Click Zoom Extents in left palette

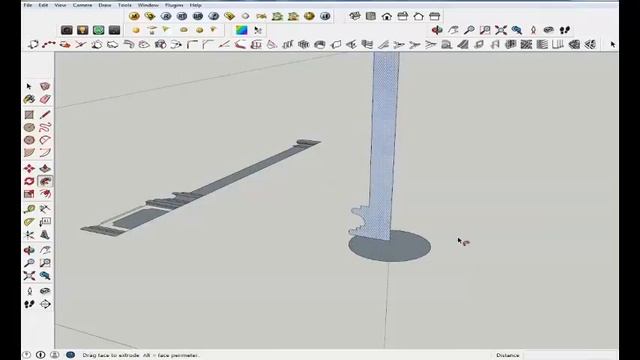click(29, 276)
